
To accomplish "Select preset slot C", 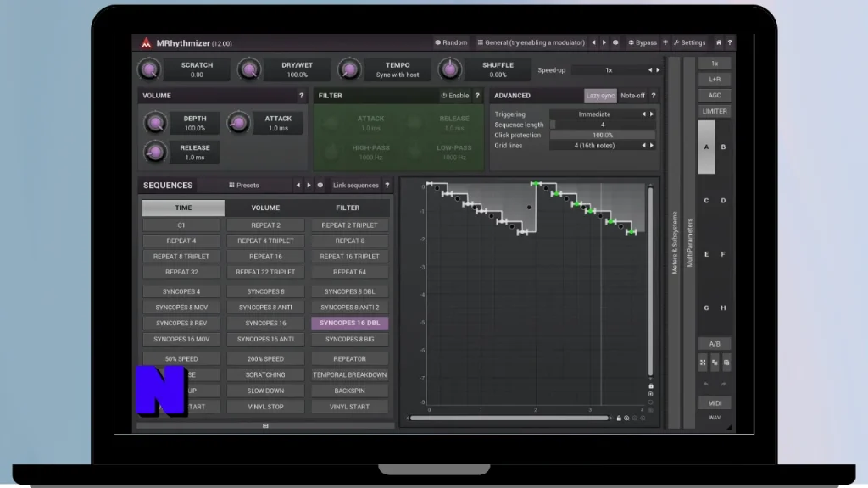I will coord(706,201).
